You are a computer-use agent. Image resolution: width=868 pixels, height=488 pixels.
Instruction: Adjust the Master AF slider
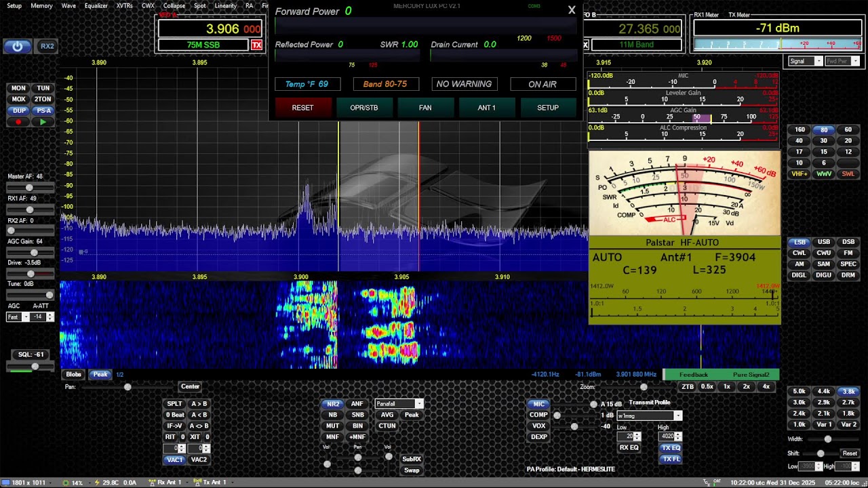point(30,187)
